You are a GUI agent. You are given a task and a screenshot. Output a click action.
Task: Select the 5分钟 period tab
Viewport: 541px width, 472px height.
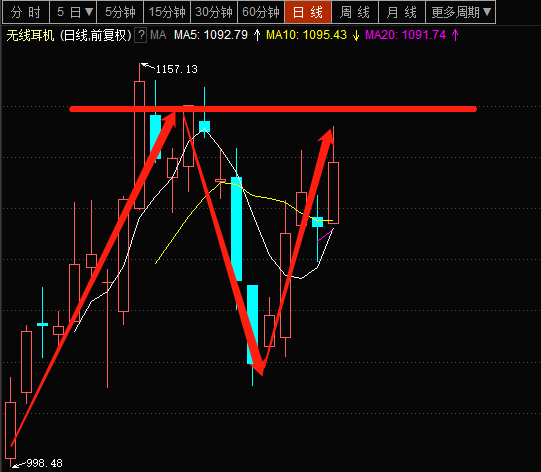pos(120,12)
